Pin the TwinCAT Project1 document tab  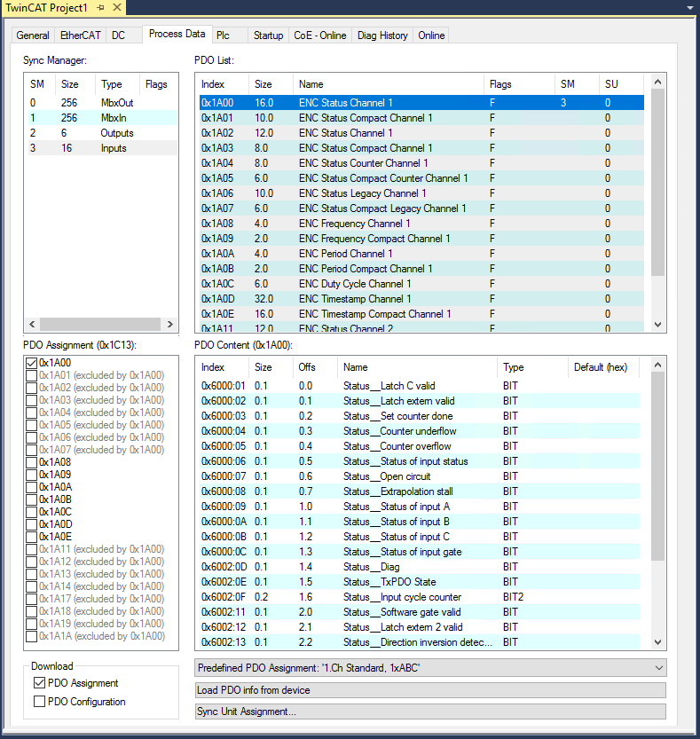[x=100, y=7]
